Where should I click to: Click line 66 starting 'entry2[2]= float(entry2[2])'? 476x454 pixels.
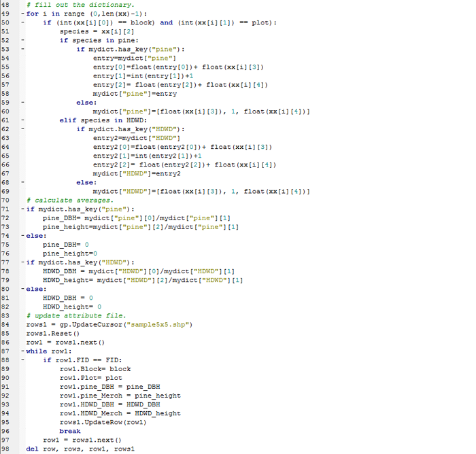coord(184,164)
